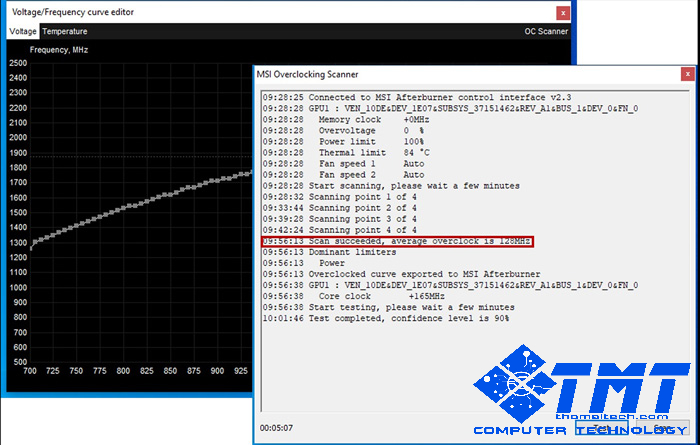700x445 pixels.
Task: Click the 'Test completed, confidence level' log line
Action: (x=385, y=318)
